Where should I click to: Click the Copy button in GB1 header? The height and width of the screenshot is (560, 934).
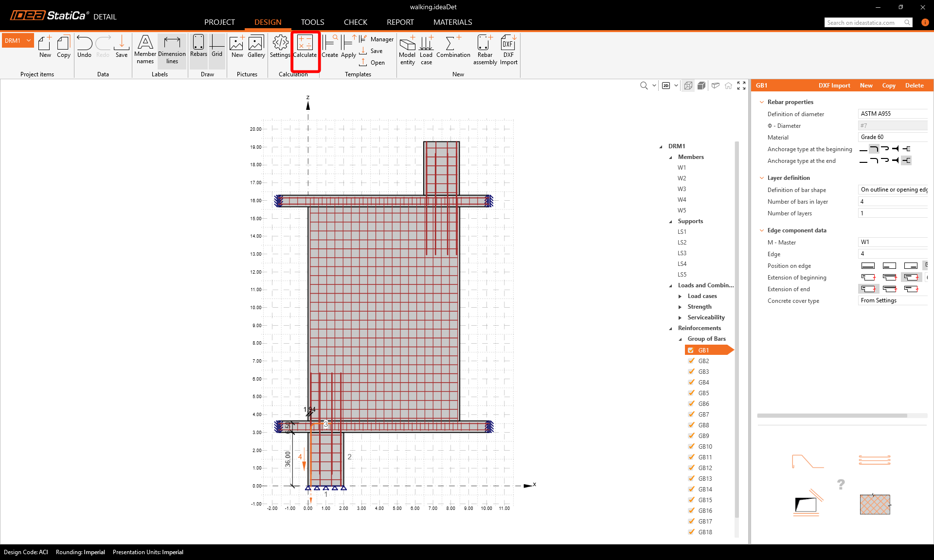pyautogui.click(x=888, y=86)
